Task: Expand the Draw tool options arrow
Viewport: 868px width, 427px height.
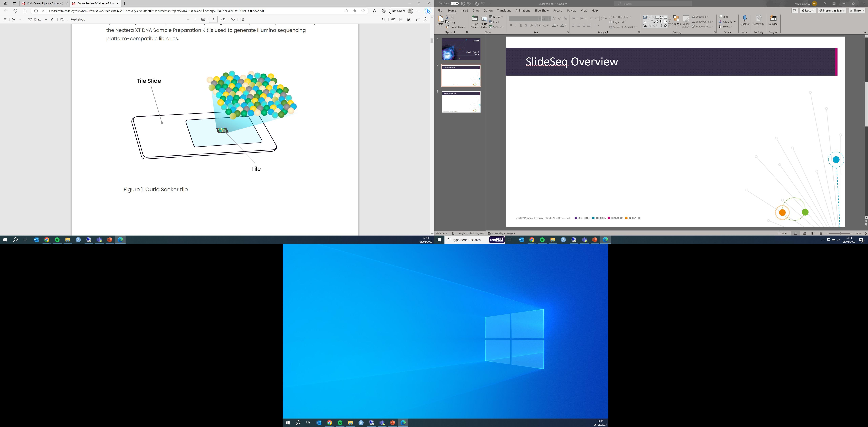Action: (46, 19)
